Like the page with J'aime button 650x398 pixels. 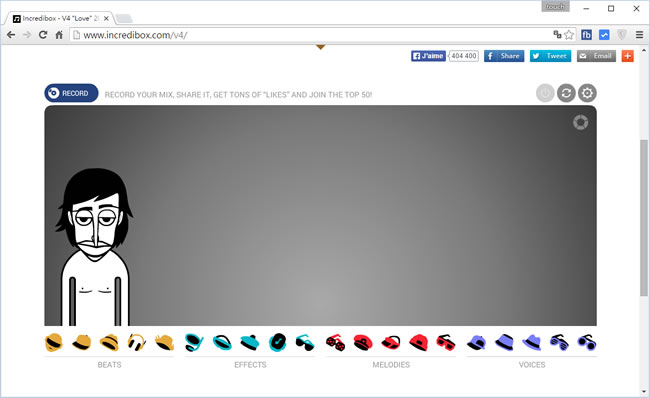pos(428,56)
